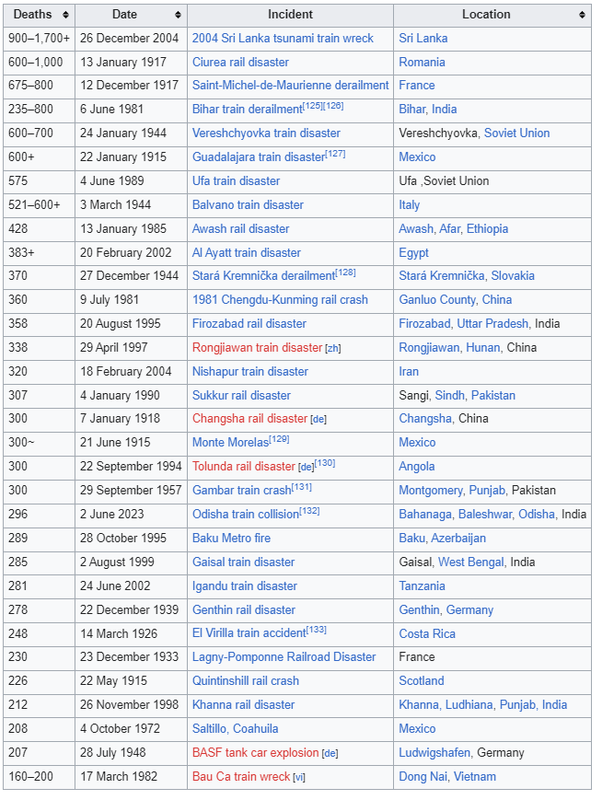
Task: Open Gaisal train disaster article
Action: (x=243, y=563)
